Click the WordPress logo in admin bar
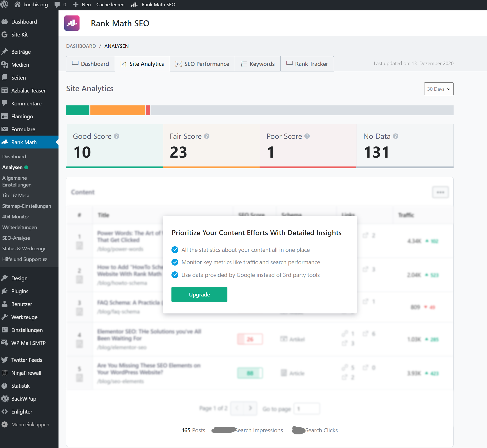 coord(5,5)
